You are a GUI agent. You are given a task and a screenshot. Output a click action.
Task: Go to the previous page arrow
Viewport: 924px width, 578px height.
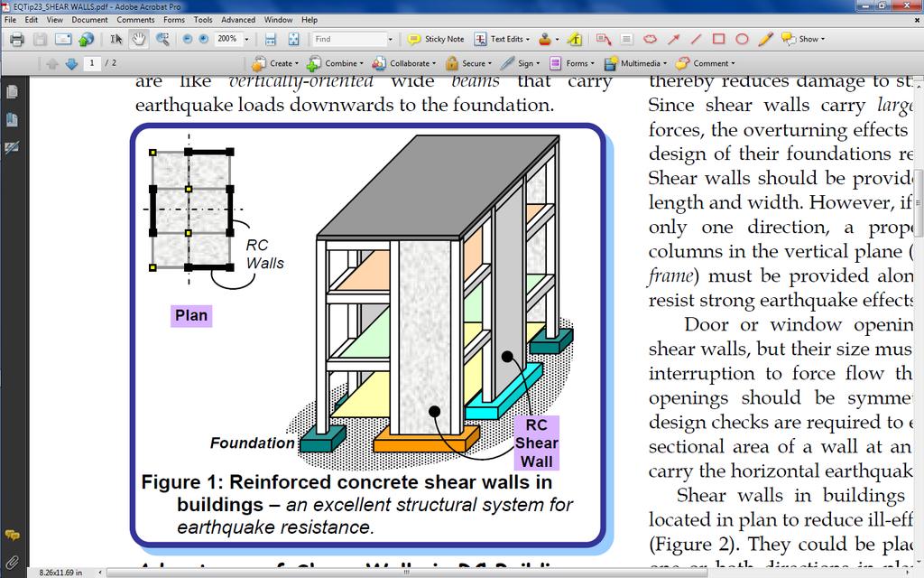point(51,64)
